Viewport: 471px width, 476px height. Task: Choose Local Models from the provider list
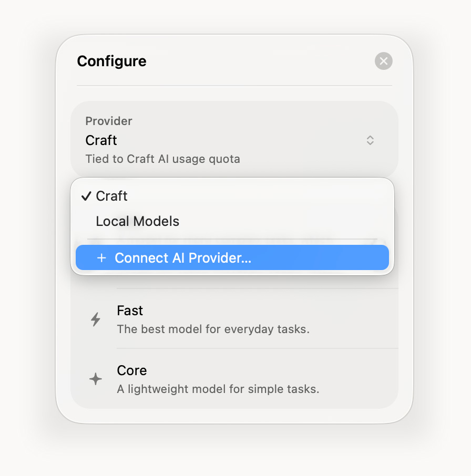tap(232, 221)
